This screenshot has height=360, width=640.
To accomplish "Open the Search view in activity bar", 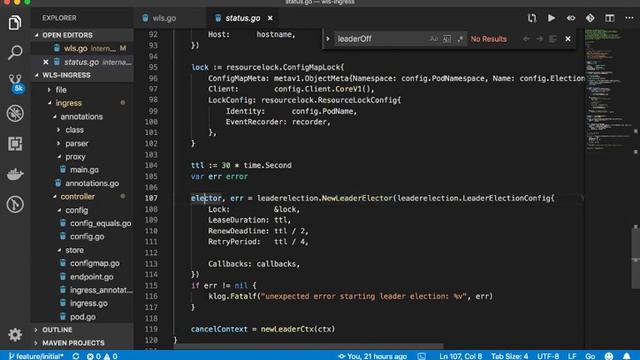I will click(x=15, y=52).
